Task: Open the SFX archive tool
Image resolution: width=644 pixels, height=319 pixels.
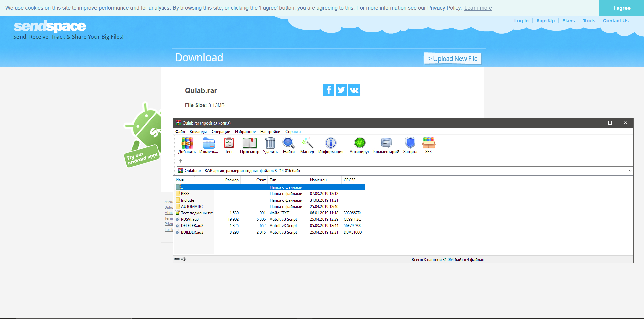Action: [428, 143]
